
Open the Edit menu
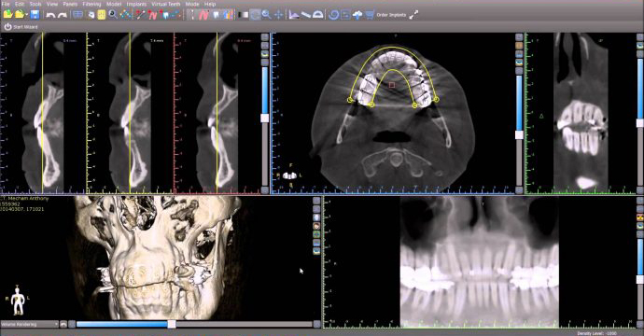coord(20,4)
